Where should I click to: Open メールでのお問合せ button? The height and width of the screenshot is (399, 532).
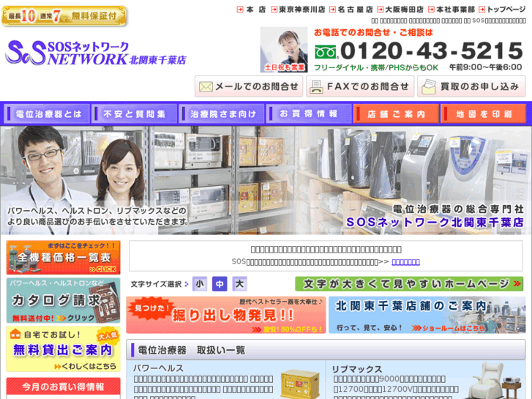248,86
